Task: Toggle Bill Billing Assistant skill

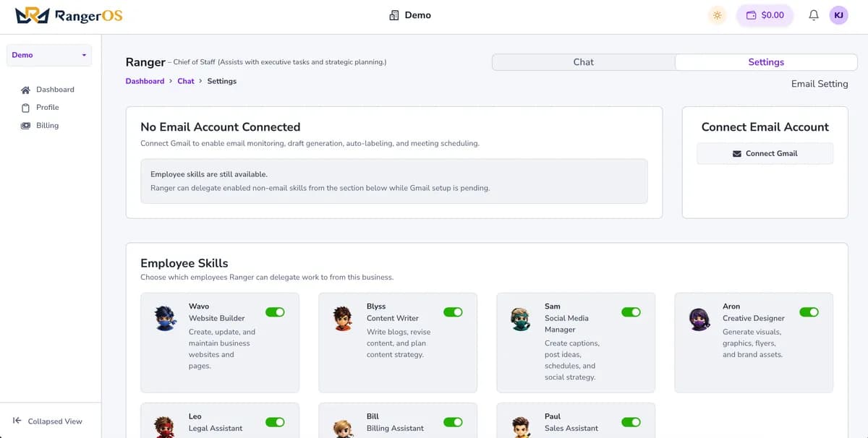Action: click(453, 422)
